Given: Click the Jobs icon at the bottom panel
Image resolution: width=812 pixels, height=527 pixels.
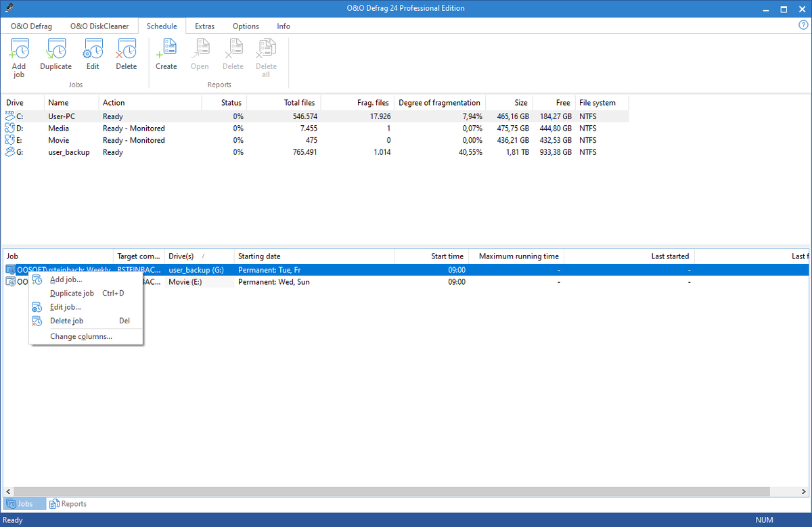Looking at the screenshot, I should coord(11,503).
